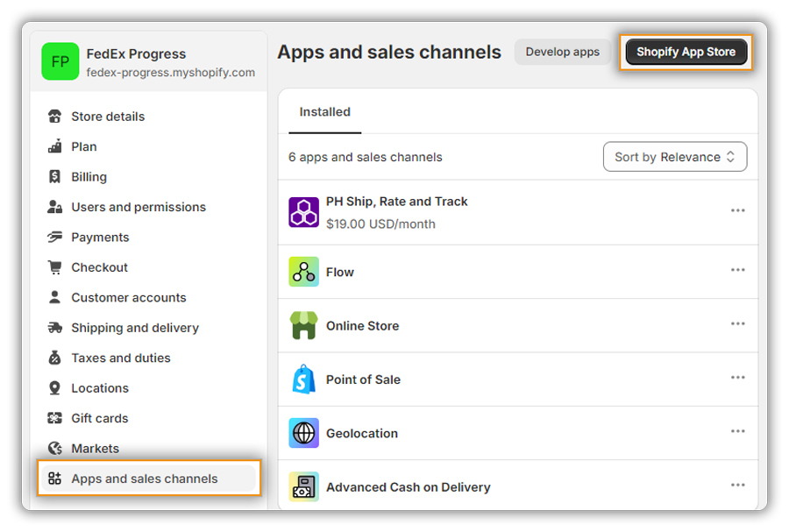Open the Point of Sale channel link
789x532 pixels.
(363, 379)
